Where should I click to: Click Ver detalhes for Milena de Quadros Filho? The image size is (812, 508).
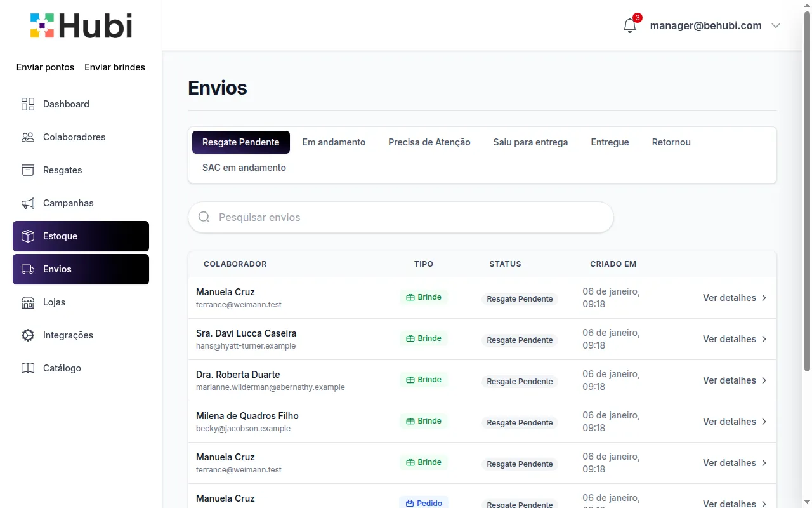[730, 421]
